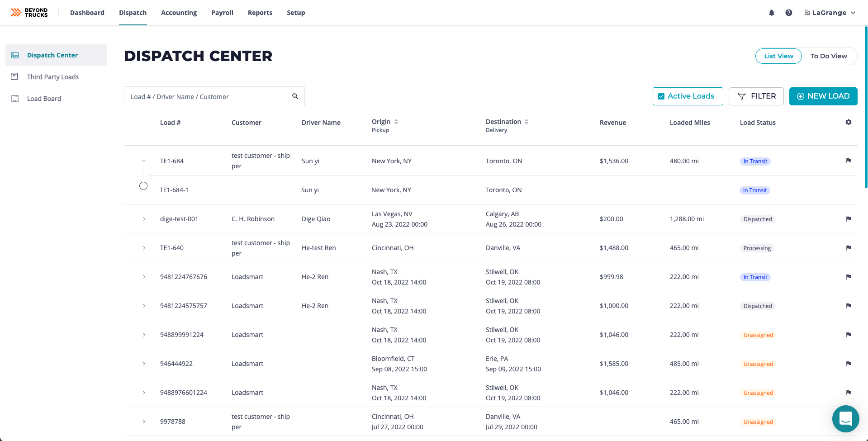Expand the dige-test-001 row

144,218
